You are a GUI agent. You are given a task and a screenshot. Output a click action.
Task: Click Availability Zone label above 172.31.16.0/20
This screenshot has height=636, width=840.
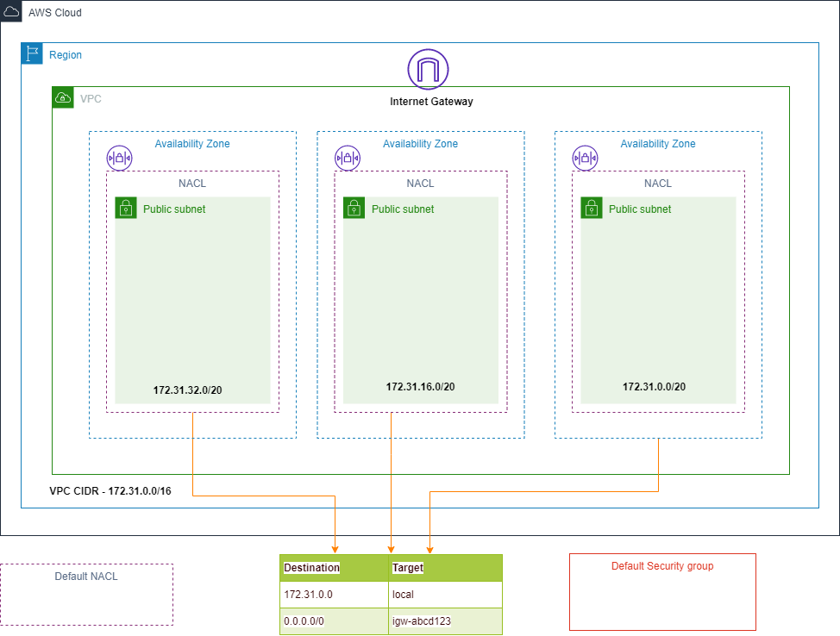pos(421,144)
